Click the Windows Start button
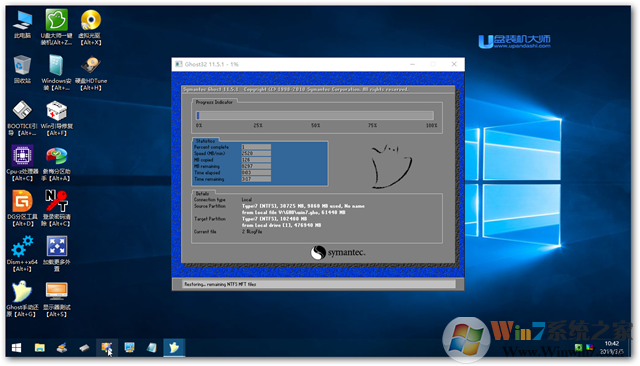640x366 pixels. point(16,348)
